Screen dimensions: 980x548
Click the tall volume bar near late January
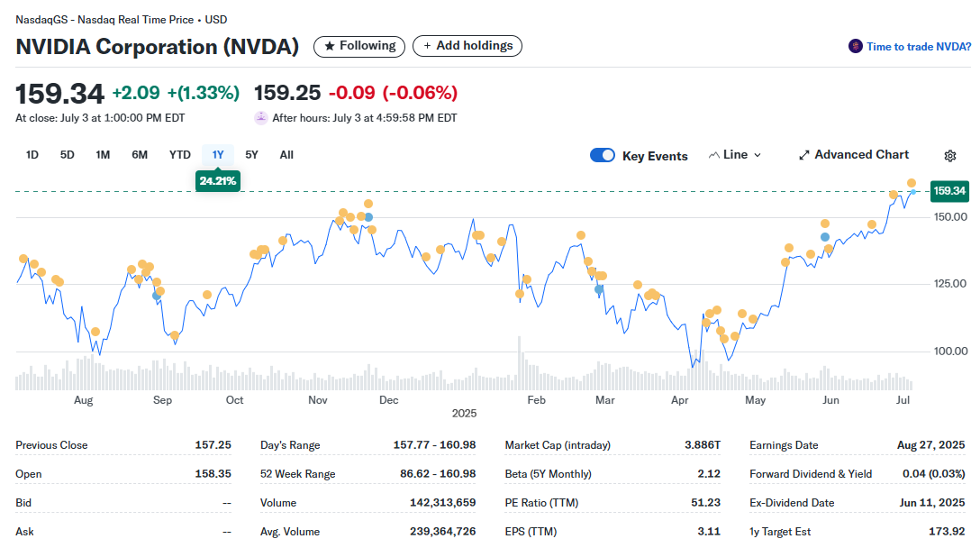[519, 363]
